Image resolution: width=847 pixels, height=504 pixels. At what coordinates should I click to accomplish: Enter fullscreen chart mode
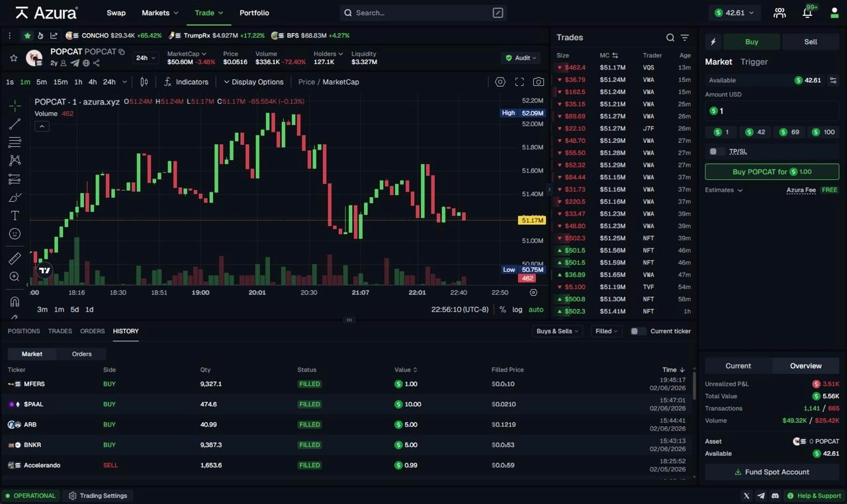click(x=519, y=82)
